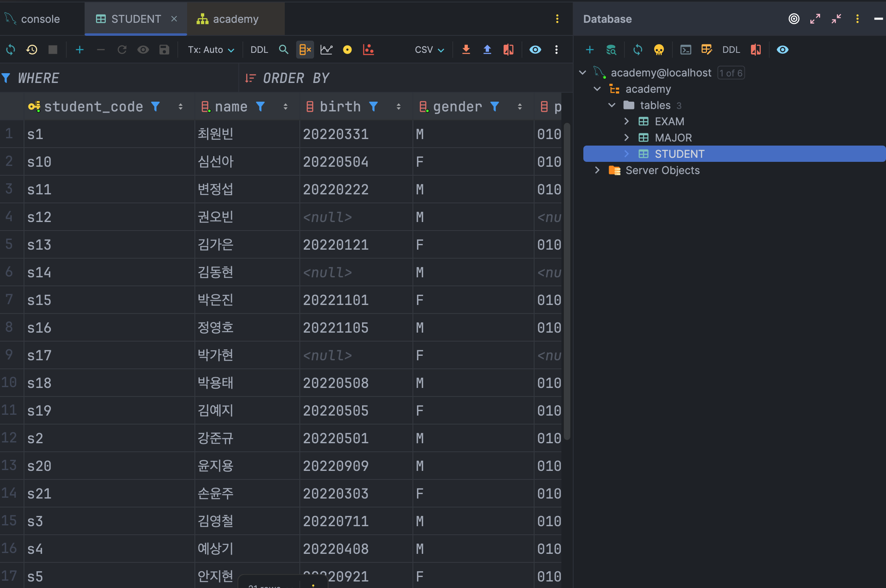
Task: Expand the EXAM table node
Action: [626, 121]
